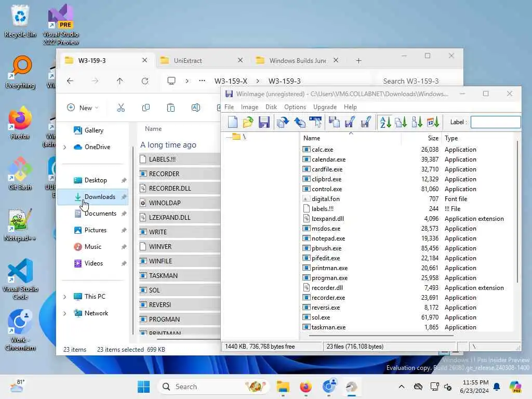Select pbrush.exe in WinImage list
The width and height of the screenshot is (532, 399).
(x=326, y=248)
